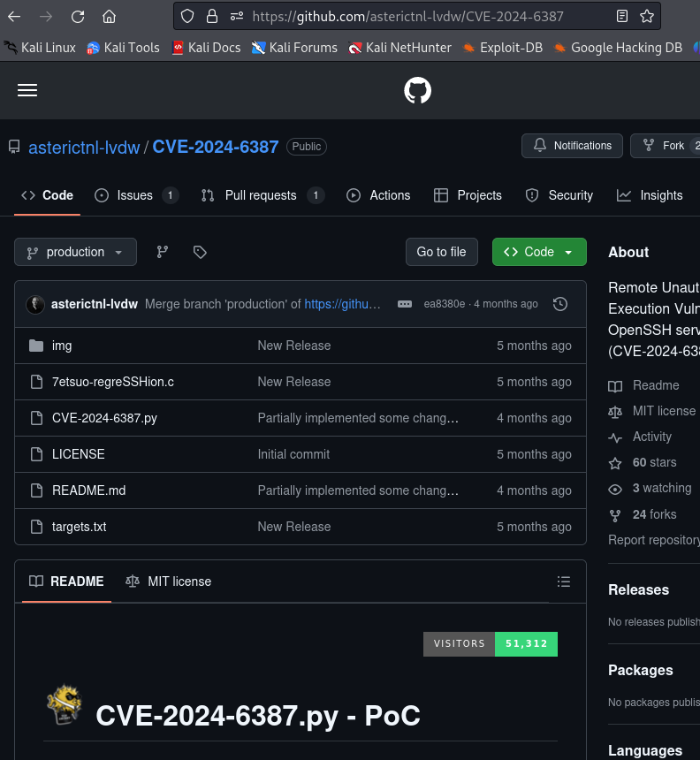This screenshot has height=760, width=700.
Task: Open the GitHub hamburger navigation menu
Action: point(27,90)
